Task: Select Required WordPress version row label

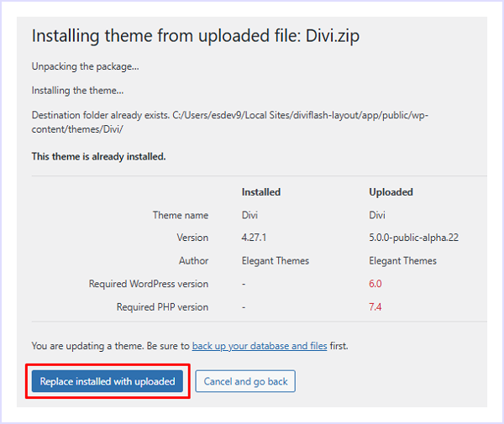Action: 149,284
